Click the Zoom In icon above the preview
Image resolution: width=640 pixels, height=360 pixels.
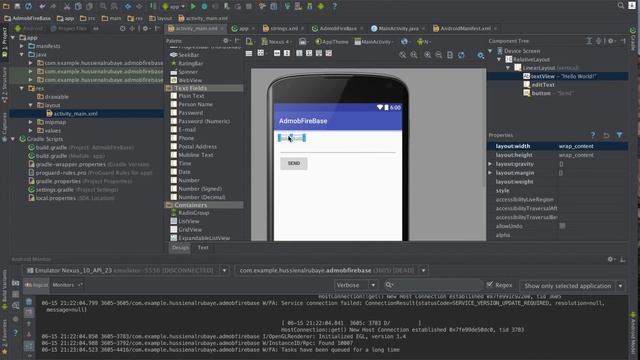click(x=427, y=55)
